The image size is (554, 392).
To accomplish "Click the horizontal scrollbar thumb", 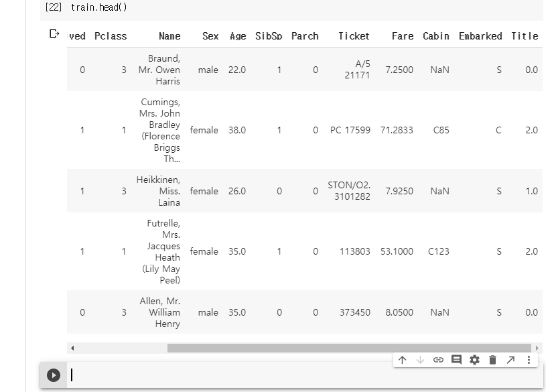I will click(348, 348).
